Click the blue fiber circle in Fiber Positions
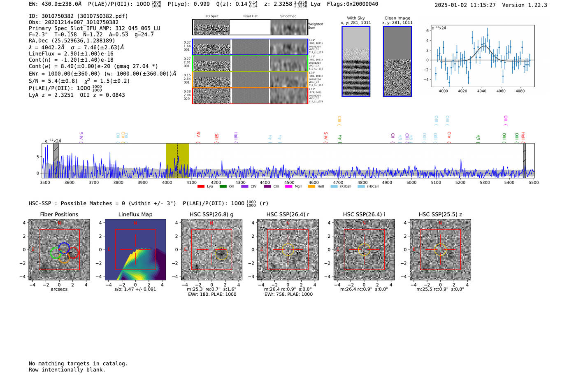The width and height of the screenshot is (576, 392). (64, 248)
